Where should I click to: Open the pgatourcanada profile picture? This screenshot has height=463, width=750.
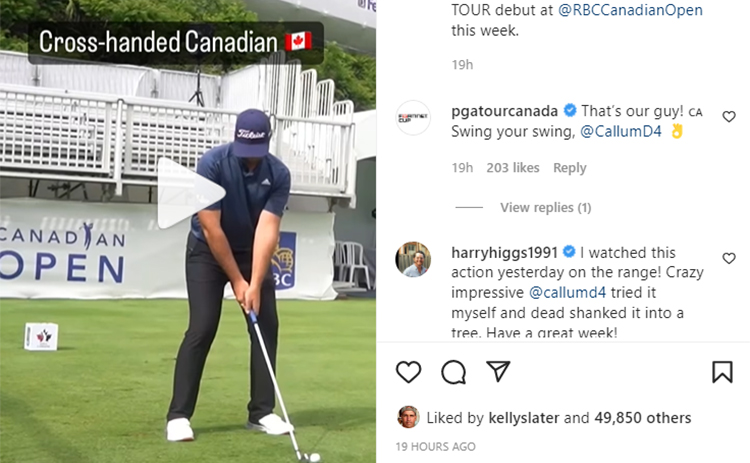413,118
